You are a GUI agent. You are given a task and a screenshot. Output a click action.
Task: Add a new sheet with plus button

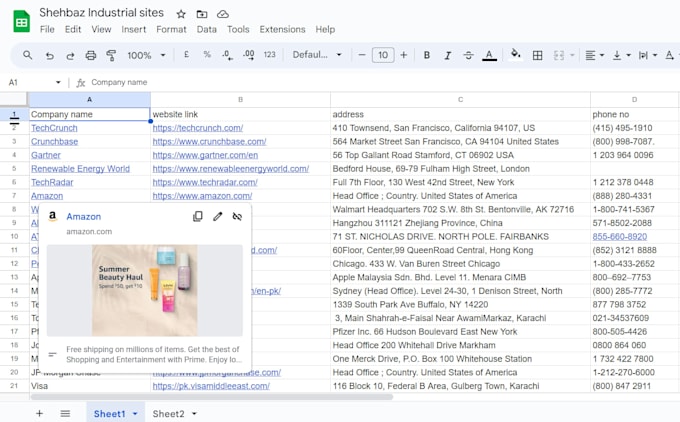point(39,413)
